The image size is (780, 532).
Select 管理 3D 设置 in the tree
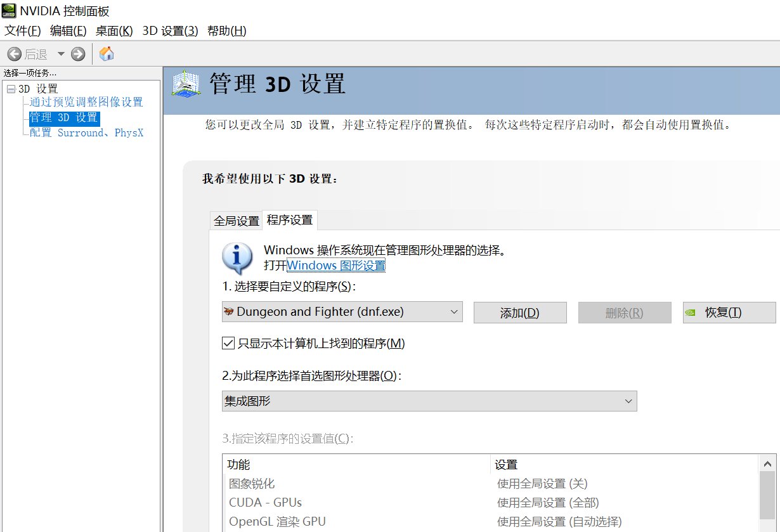64,117
